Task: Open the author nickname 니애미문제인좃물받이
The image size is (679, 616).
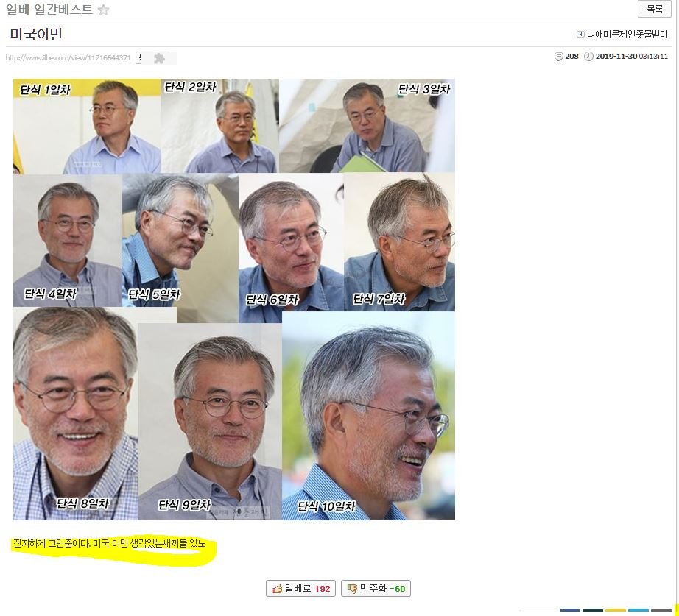Action: 627,34
